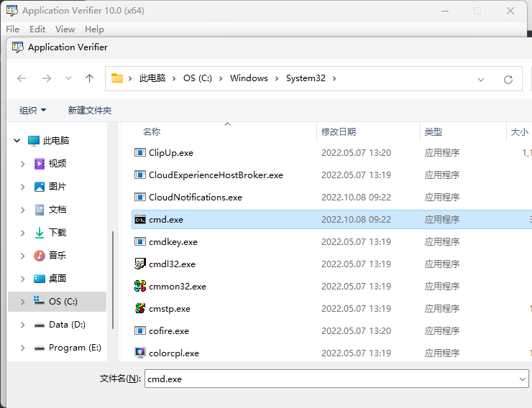Go back using the back arrow
The width and height of the screenshot is (532, 408).
point(22,78)
